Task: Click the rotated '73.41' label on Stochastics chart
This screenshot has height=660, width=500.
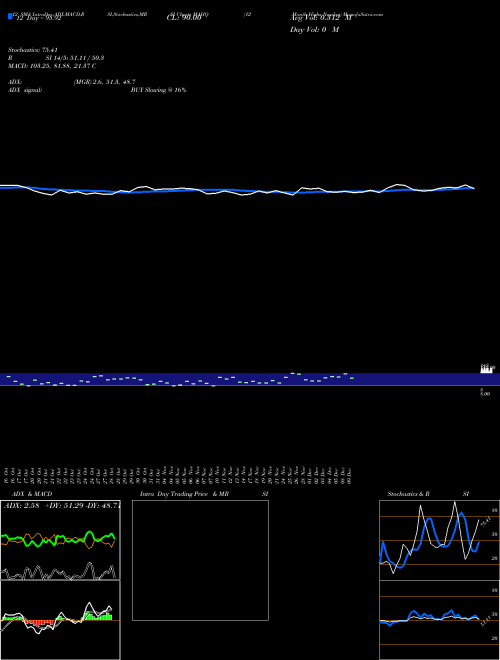Action: point(486,522)
